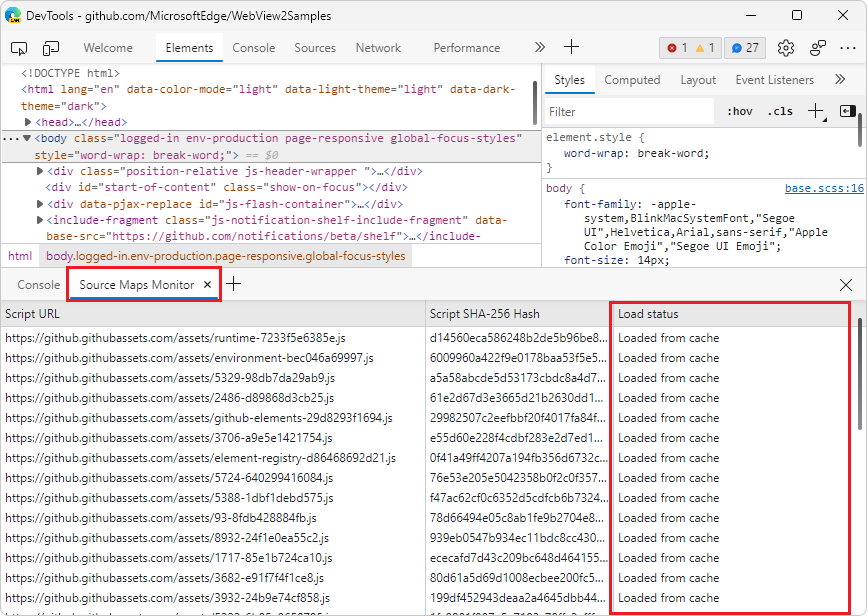Viewport: 867px width, 616px height.
Task: Switch to the Network tab
Action: click(378, 48)
